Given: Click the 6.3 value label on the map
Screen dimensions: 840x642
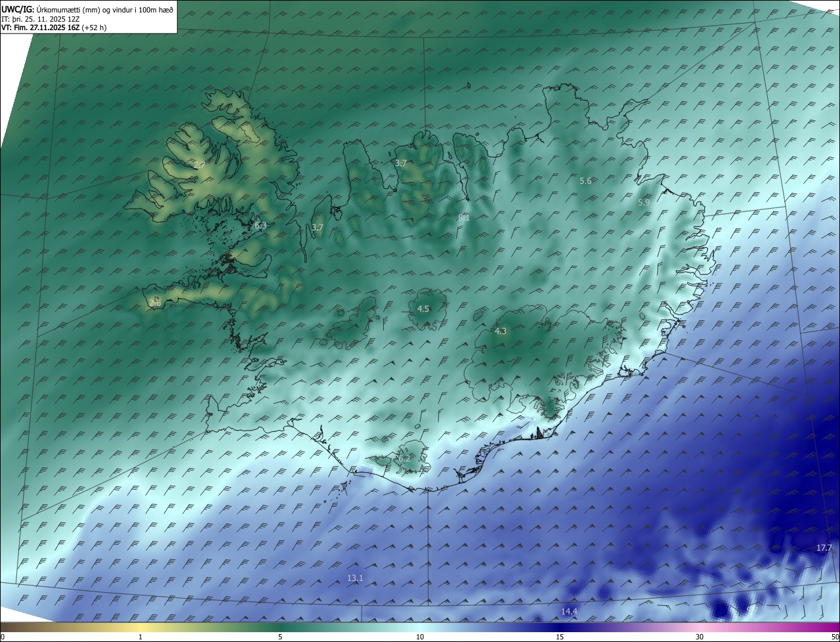Looking at the screenshot, I should tap(261, 226).
